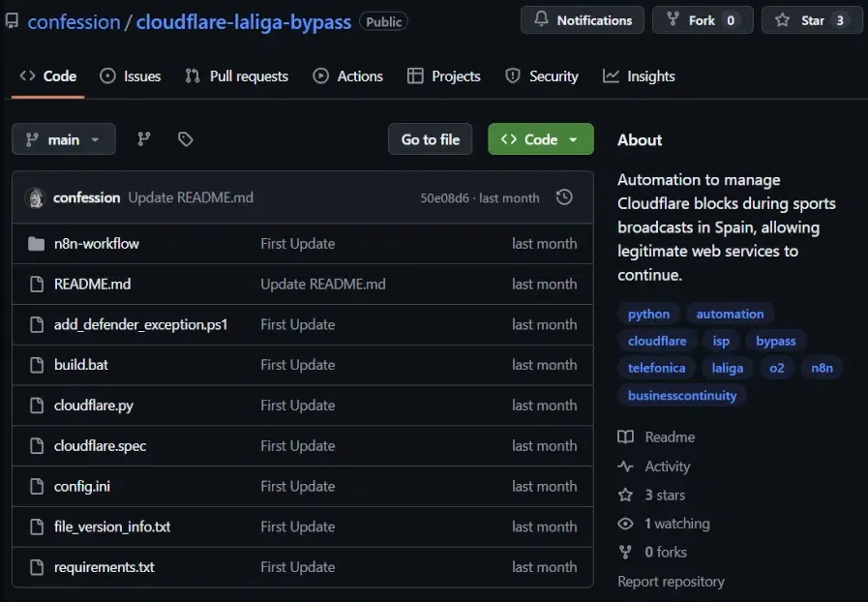Click the build.bat file icon
The width and height of the screenshot is (868, 602).
[x=37, y=365]
